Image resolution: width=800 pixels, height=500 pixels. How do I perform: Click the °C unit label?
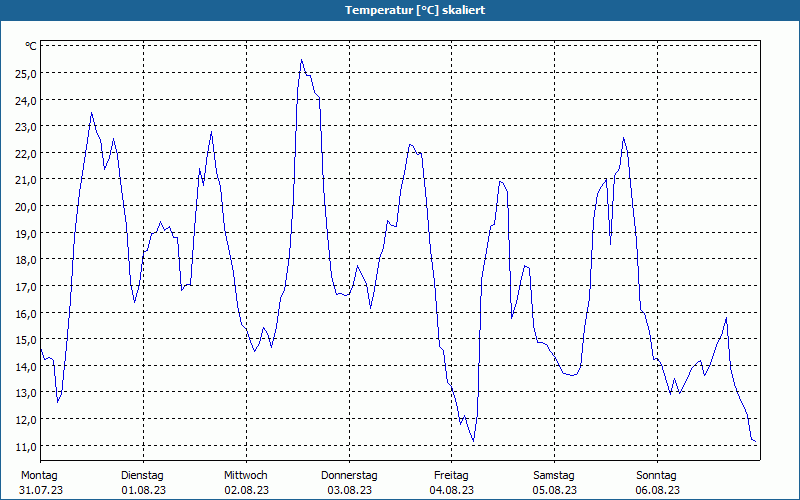tap(31, 46)
